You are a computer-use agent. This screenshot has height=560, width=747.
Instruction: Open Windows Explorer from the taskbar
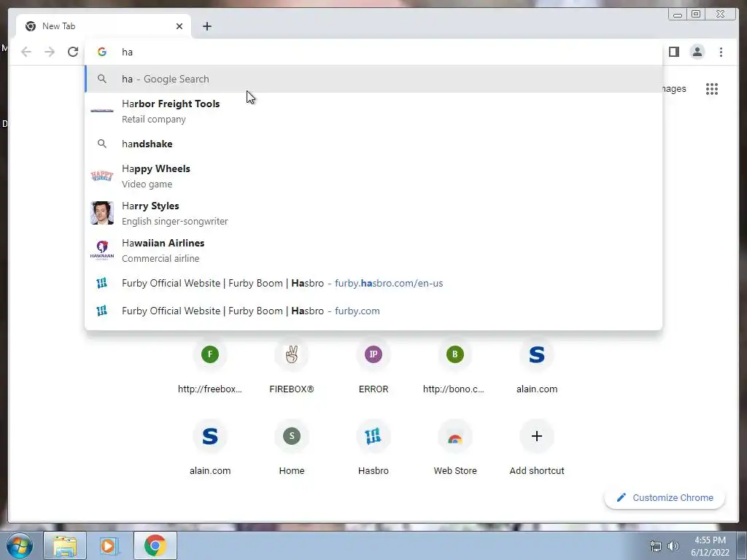coord(65,545)
